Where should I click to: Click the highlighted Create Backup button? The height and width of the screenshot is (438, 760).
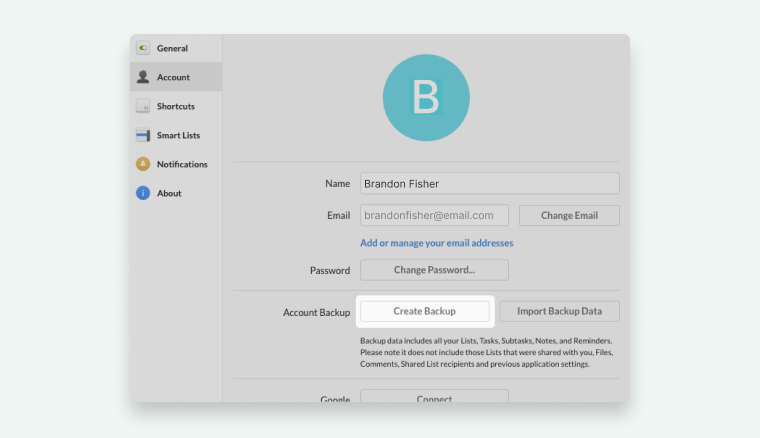(425, 311)
